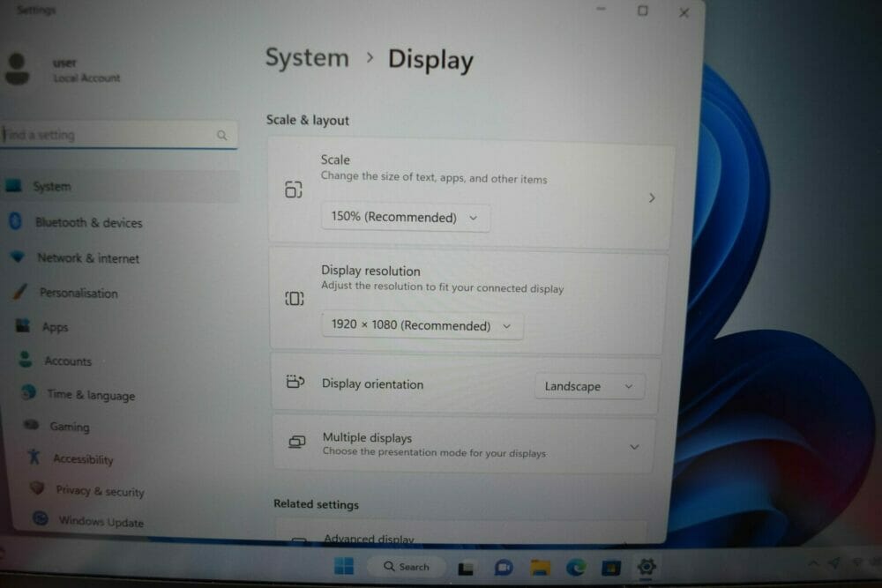Viewport: 882px width, 588px height.
Task: Click the System monitor icon in sidebar
Action: click(x=13, y=185)
